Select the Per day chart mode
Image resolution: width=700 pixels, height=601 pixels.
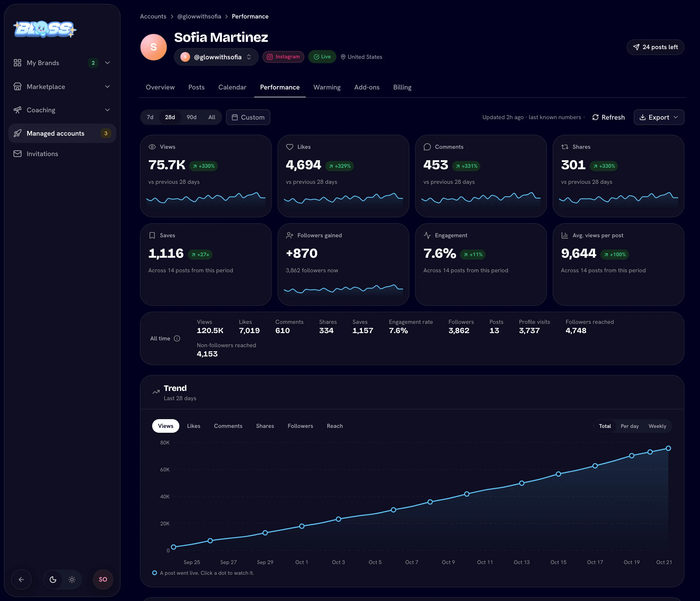(x=629, y=426)
